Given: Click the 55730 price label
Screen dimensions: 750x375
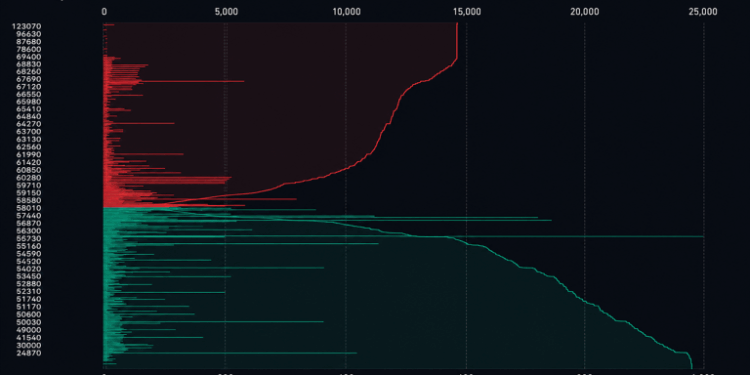Looking at the screenshot, I should pyautogui.click(x=28, y=238).
